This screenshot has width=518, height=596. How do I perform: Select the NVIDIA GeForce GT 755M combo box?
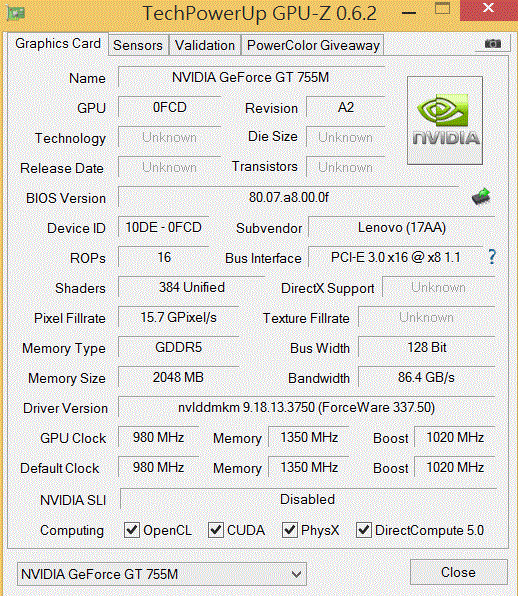162,574
